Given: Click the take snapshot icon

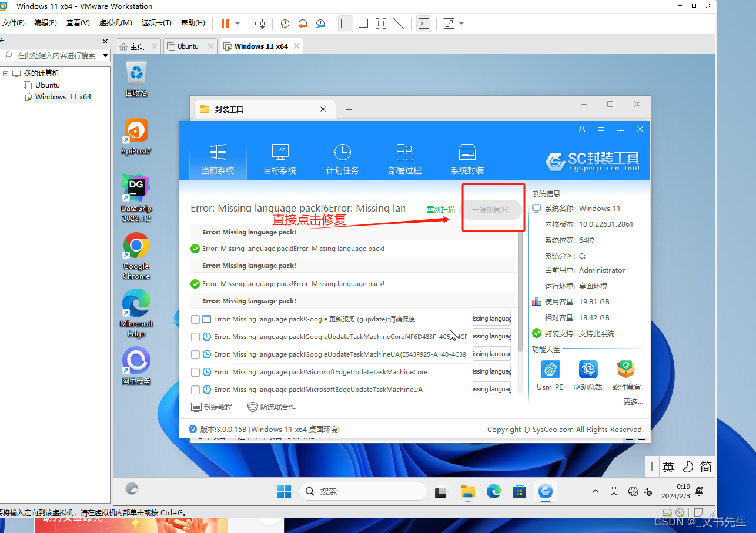Looking at the screenshot, I should coord(285,24).
